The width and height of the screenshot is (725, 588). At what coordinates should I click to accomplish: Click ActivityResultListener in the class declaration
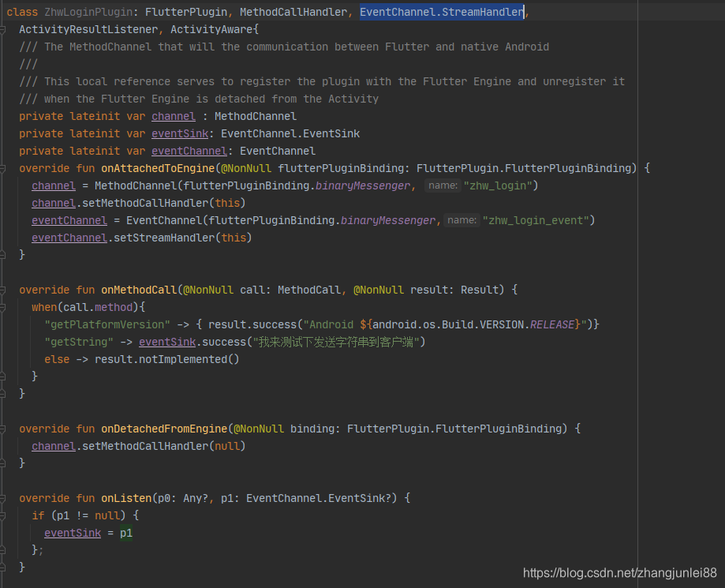click(88, 30)
